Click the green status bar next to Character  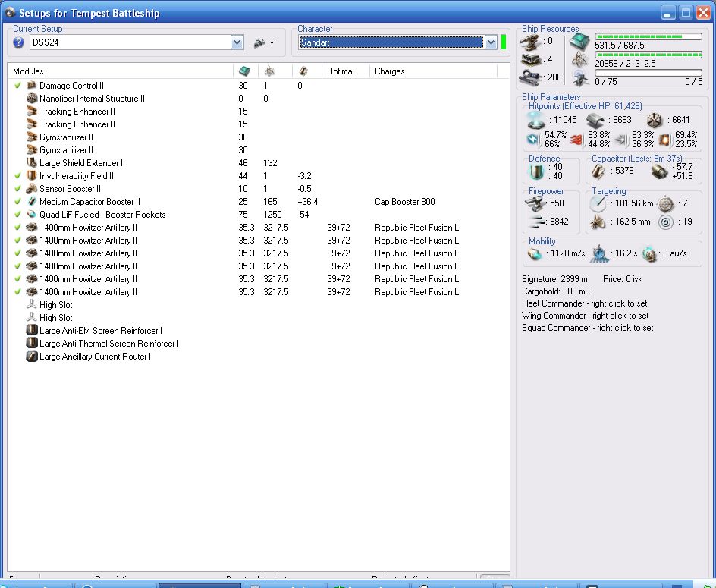click(x=503, y=42)
